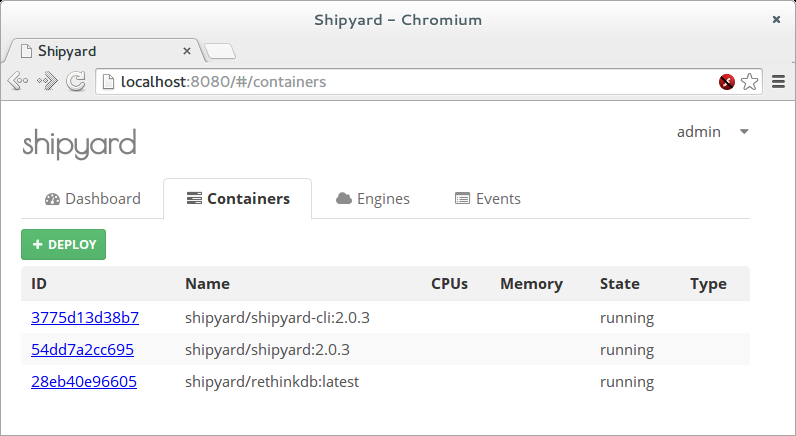This screenshot has height=436, width=796.
Task: Go to the Events tab
Action: pyautogui.click(x=488, y=198)
